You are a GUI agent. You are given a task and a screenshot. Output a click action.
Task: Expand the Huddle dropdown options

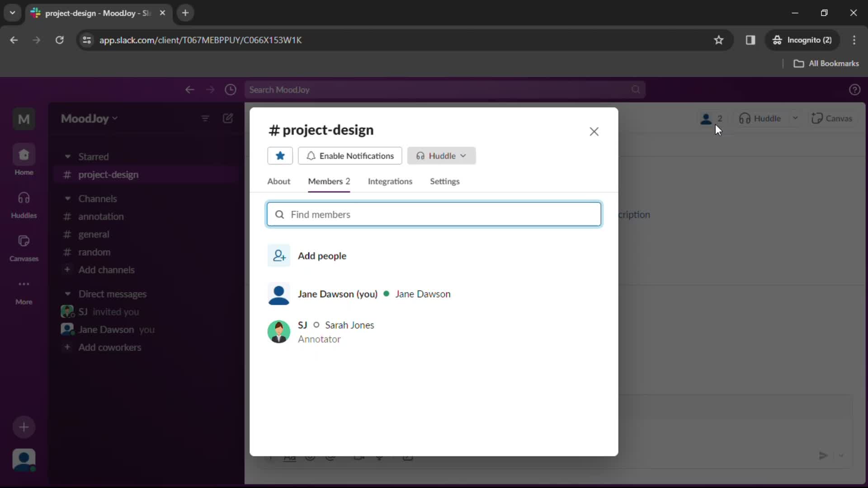(x=464, y=155)
